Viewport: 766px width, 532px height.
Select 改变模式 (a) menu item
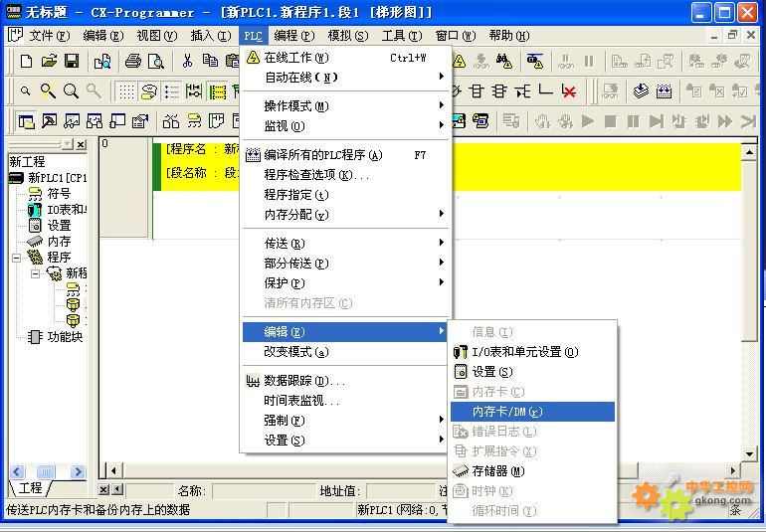click(346, 352)
